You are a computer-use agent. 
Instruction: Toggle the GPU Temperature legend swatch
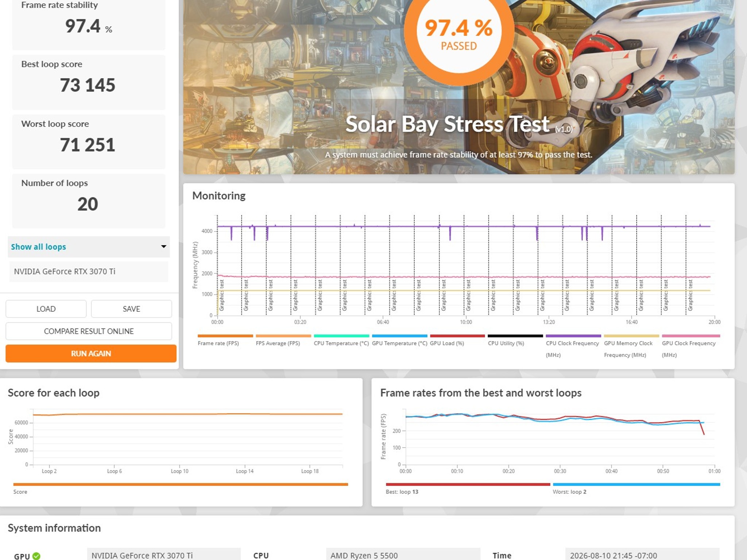coord(399,336)
